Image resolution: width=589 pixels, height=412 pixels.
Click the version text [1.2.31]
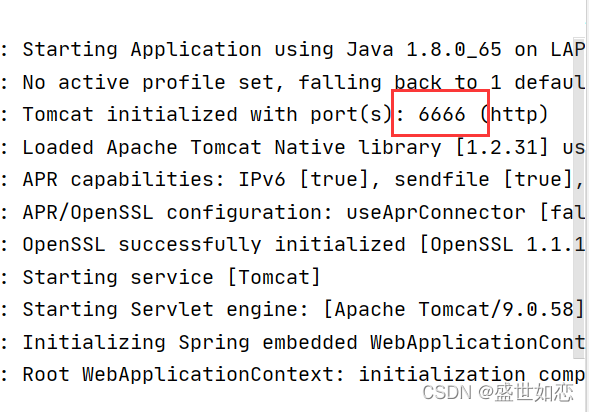pyautogui.click(x=502, y=147)
